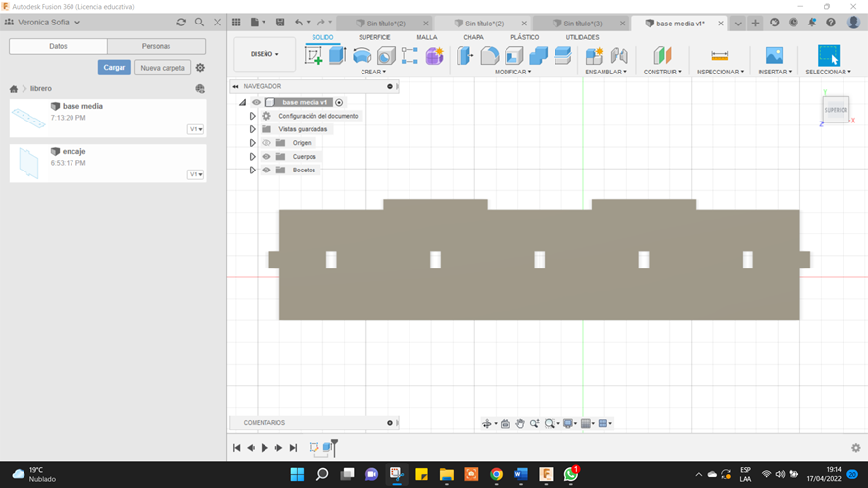
Task: Expand the Vistas guardadas node
Action: (x=252, y=129)
